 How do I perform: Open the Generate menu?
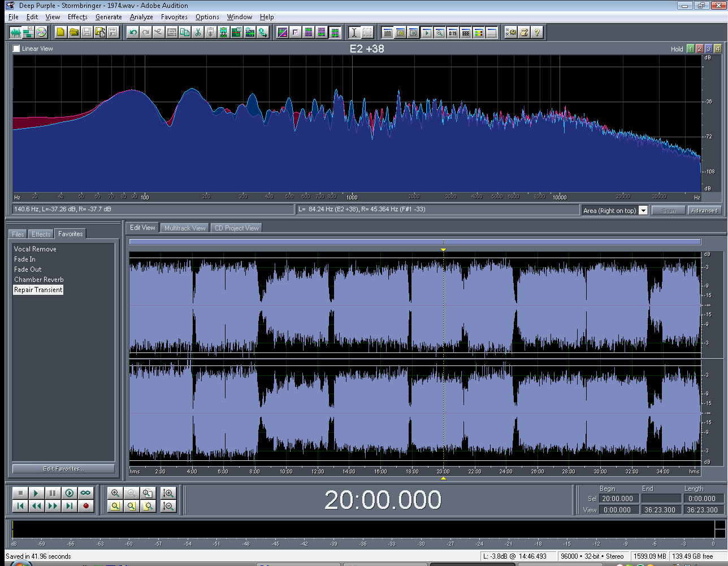(109, 17)
